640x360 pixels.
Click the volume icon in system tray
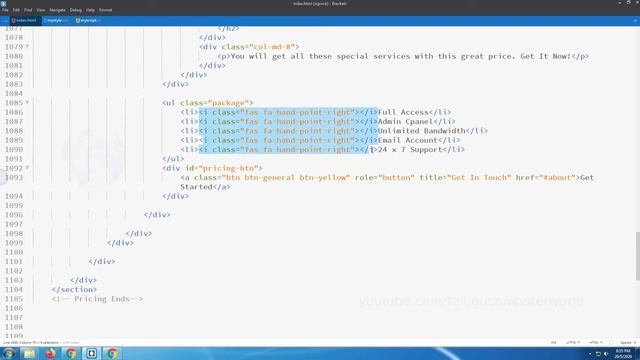[x=606, y=354]
